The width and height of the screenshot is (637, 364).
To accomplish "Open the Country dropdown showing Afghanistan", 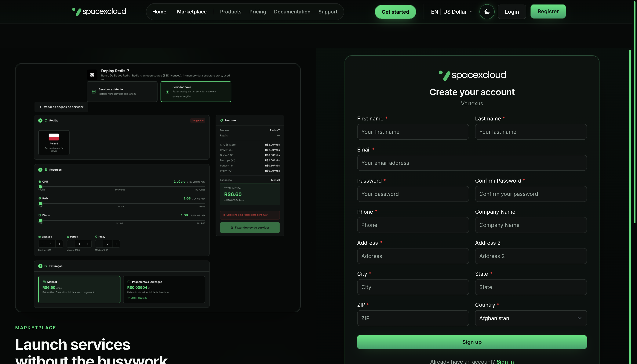I will 531,318.
